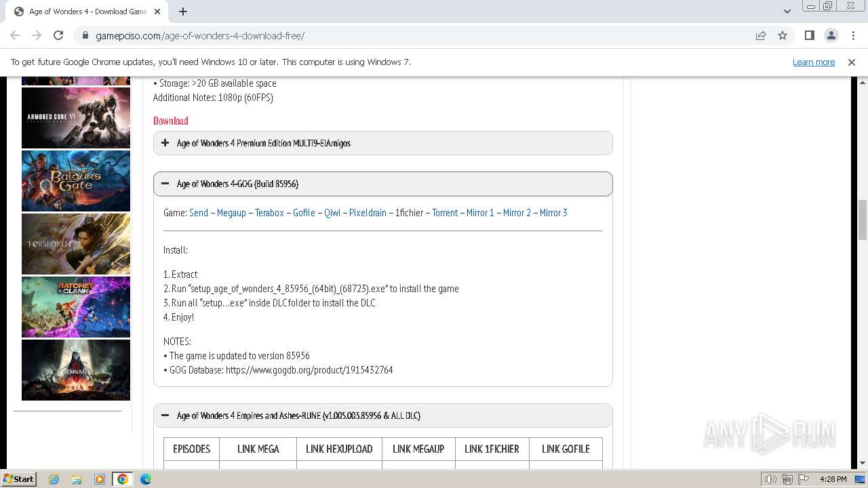Open a new browser tab
The height and width of the screenshot is (488, 868).
coord(183,12)
